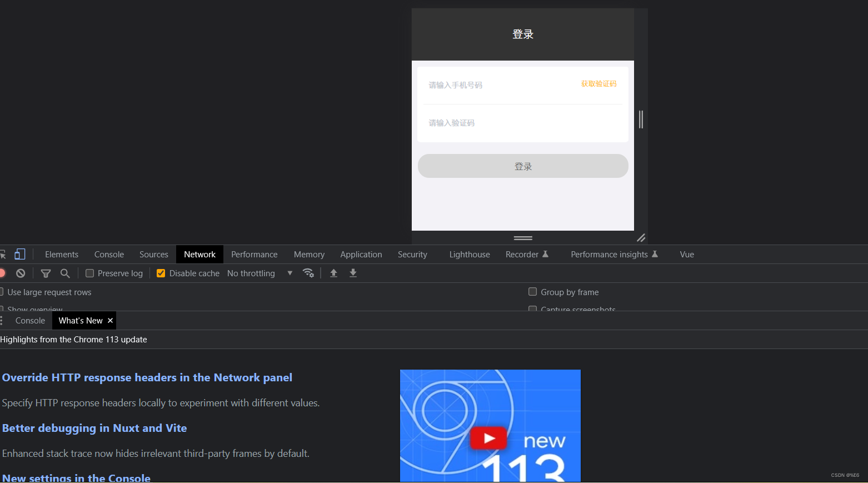Enable Use large request rows
Screen dimensions: 868x483
click(2, 292)
